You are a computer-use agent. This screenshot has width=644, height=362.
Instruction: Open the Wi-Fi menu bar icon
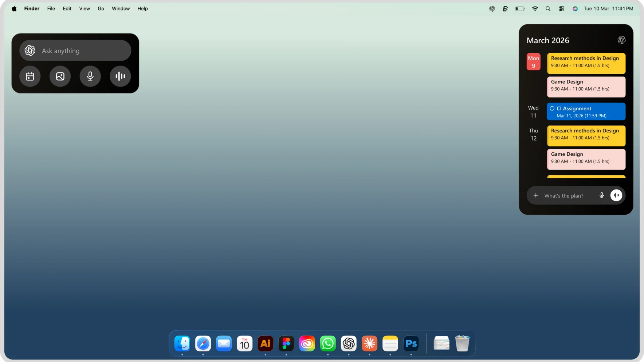tap(535, 8)
